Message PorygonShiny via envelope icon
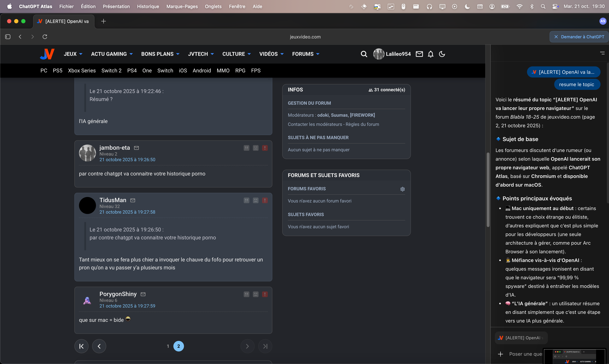This screenshot has height=364, width=609. click(143, 294)
